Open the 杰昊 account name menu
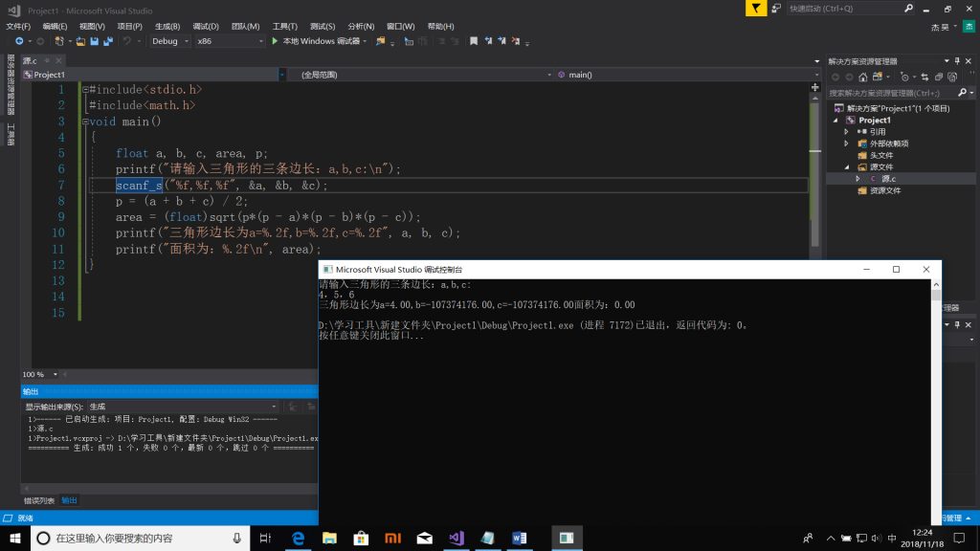This screenshot has width=980, height=551. (x=940, y=27)
